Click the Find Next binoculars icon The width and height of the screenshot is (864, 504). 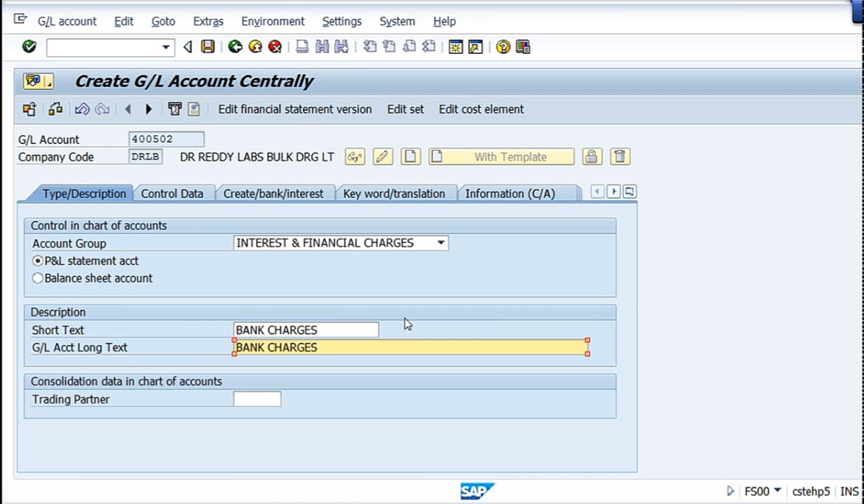point(341,47)
